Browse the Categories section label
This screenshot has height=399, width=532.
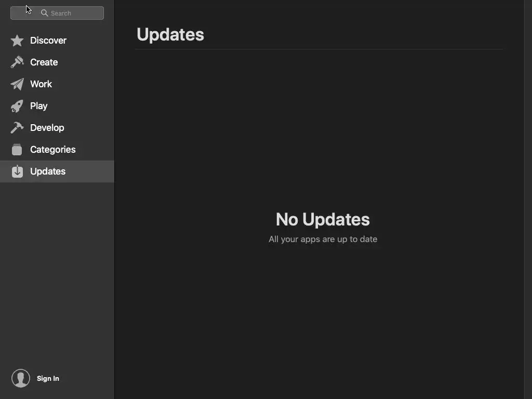(x=53, y=150)
